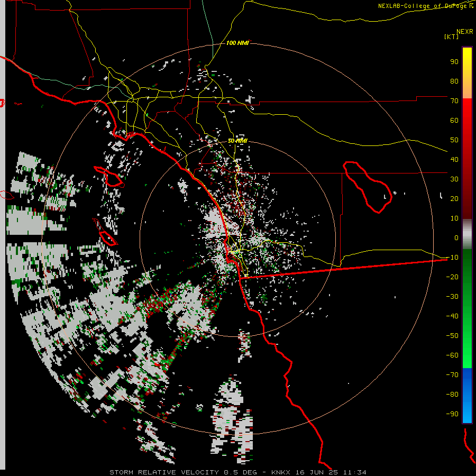Click the "100 NMI" range ring label

[237, 43]
